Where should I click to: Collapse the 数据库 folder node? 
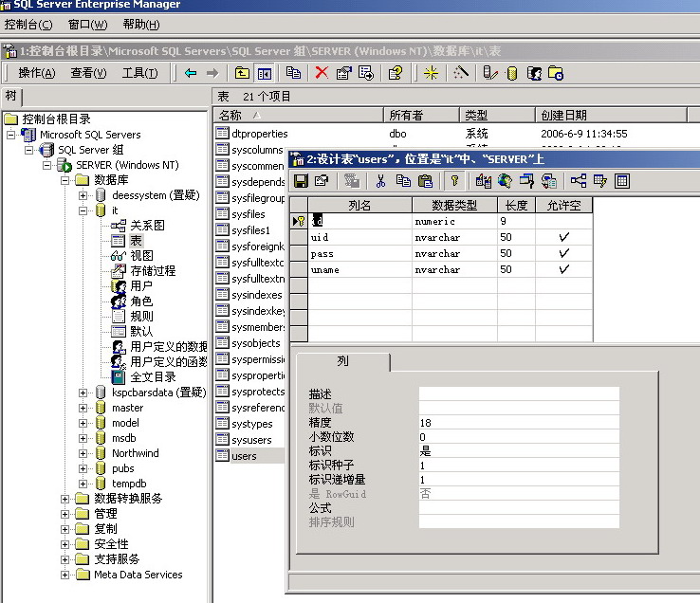pyautogui.click(x=65, y=180)
